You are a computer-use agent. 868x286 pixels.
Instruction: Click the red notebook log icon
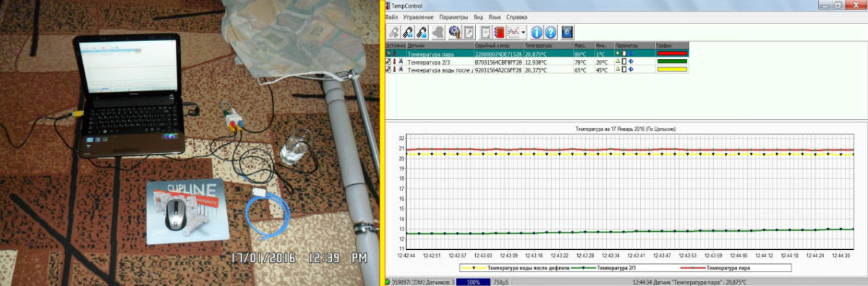tap(499, 32)
